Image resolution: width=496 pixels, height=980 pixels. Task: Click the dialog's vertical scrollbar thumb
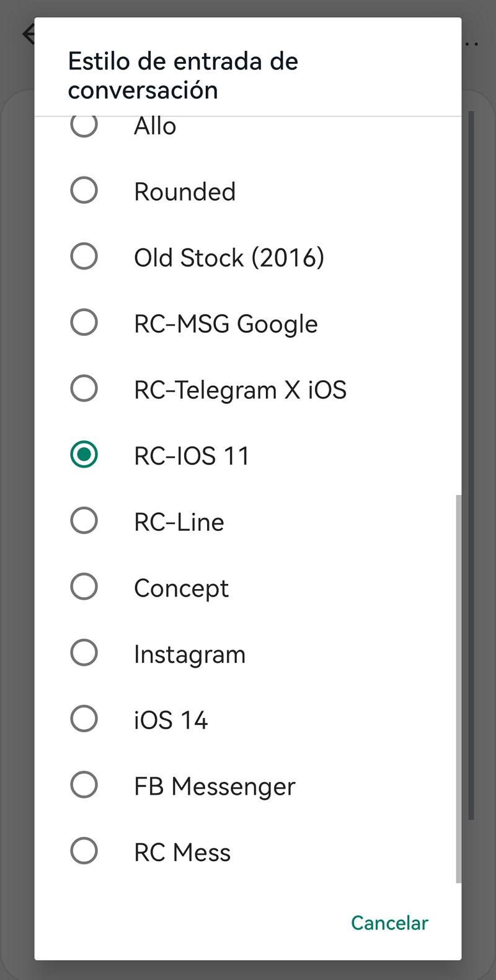pyautogui.click(x=458, y=688)
